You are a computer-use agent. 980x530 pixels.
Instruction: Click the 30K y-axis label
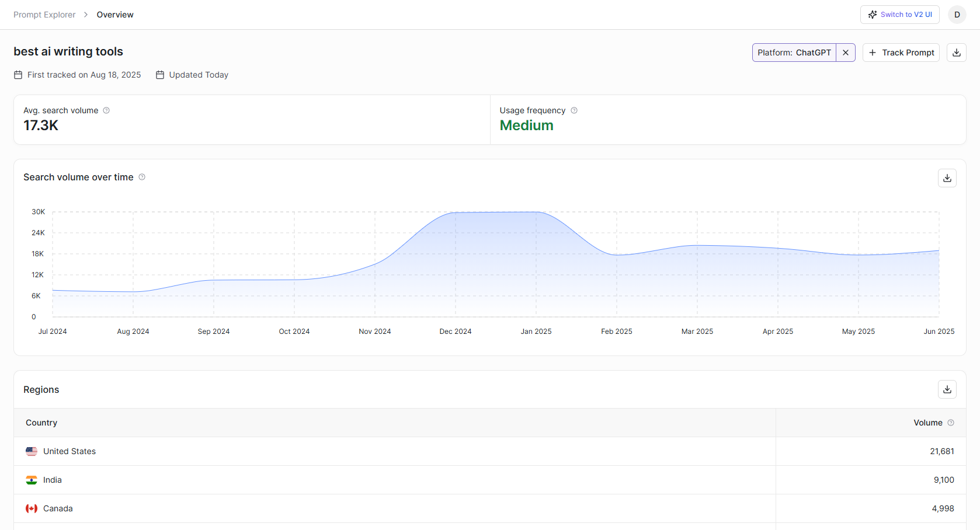click(x=39, y=212)
